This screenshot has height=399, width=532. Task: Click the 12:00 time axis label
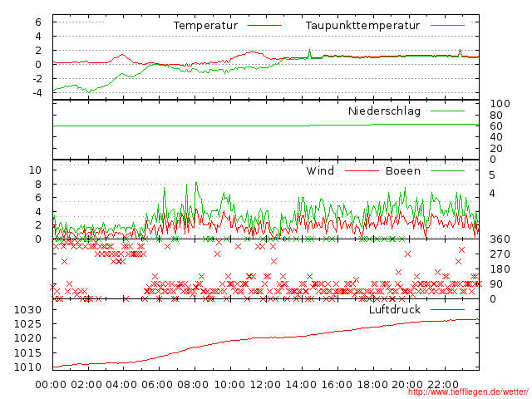coord(265,385)
